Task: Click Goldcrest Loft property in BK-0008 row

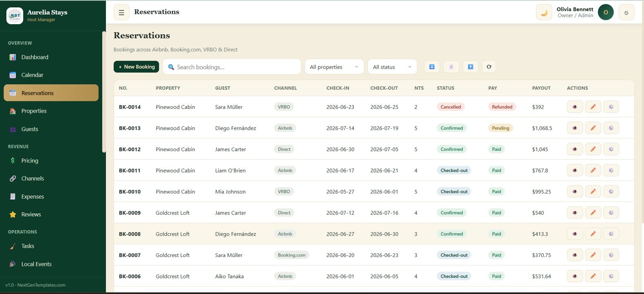Action: point(173,234)
